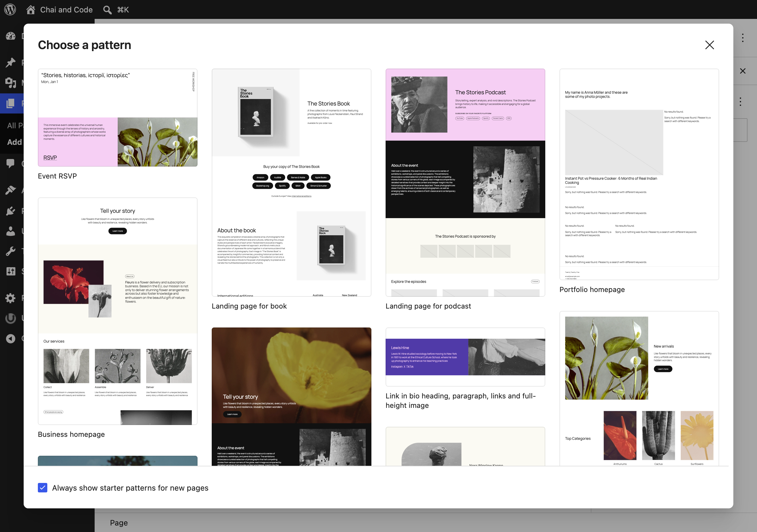This screenshot has height=532, width=757.
Task: Click the 'Choose a pattern' heading
Action: point(84,45)
